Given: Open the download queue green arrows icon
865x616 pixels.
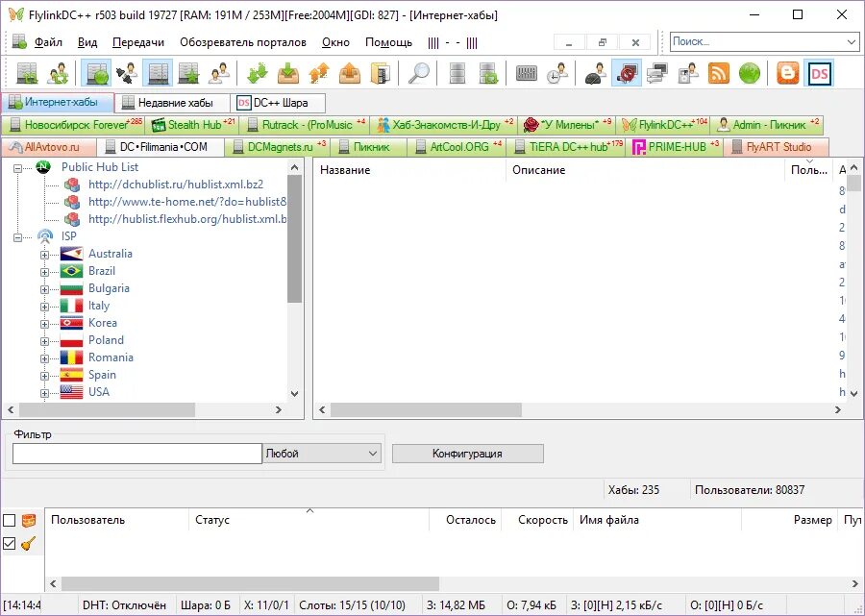Looking at the screenshot, I should click(x=257, y=73).
